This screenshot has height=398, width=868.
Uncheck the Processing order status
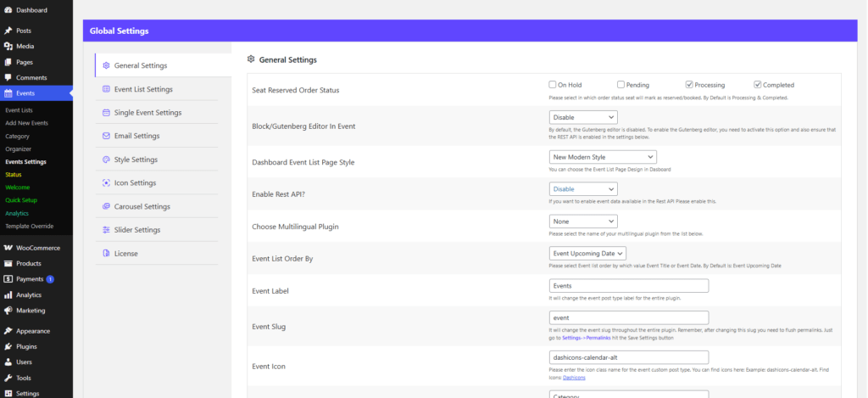point(689,85)
